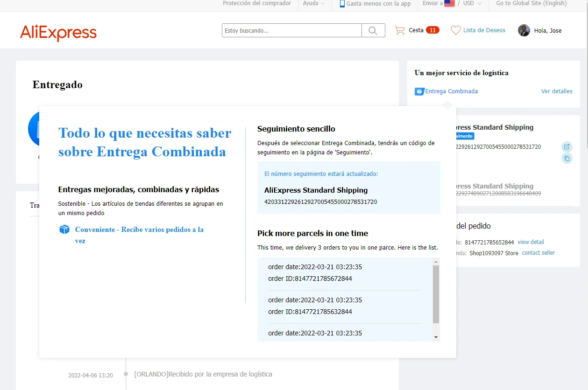The height and width of the screenshot is (390, 588).
Task: Click view detail link for order
Action: 531,242
